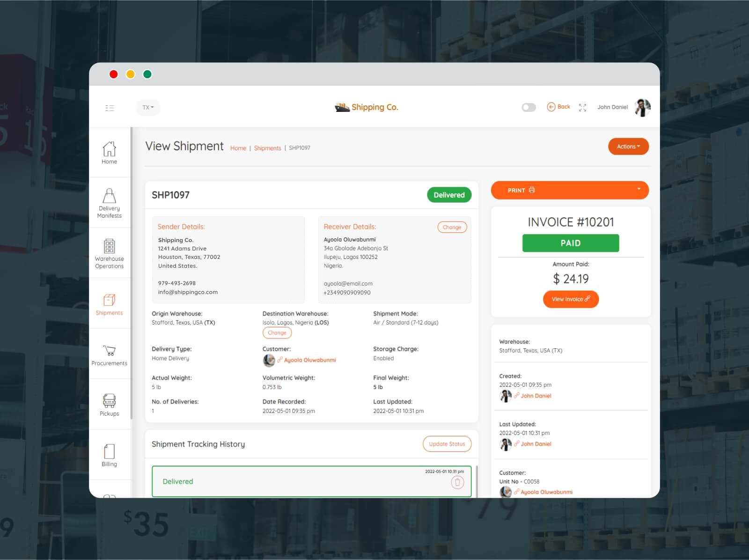749x560 pixels.
Task: Open Ayoola Oluwabunmi link under Unit No
Action: pyautogui.click(x=546, y=492)
